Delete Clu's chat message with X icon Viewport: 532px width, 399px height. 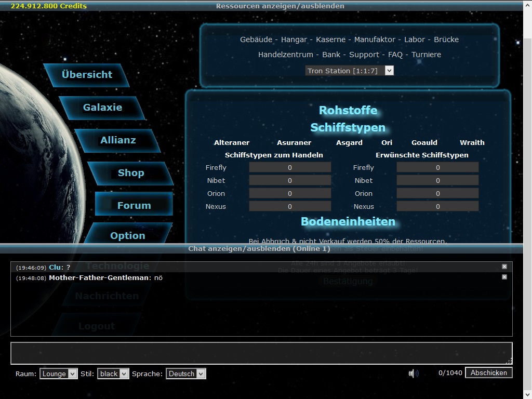pos(504,267)
